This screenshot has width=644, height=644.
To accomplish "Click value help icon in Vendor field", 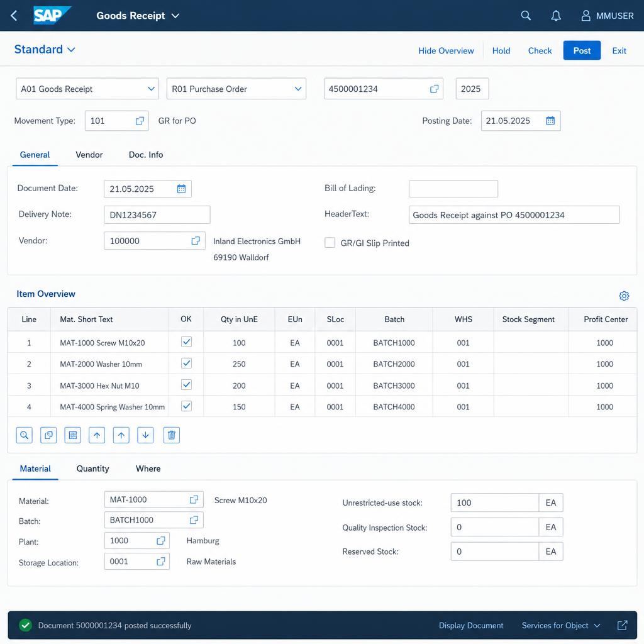I will point(196,241).
